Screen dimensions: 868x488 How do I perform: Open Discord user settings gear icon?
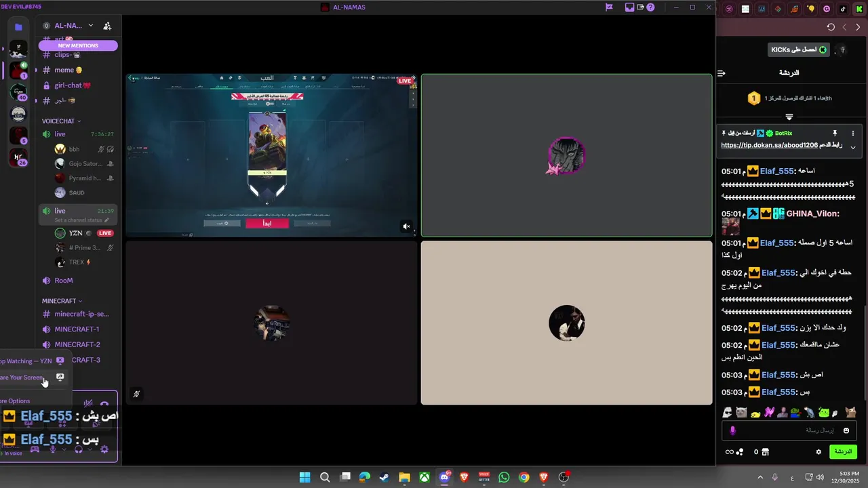click(x=104, y=449)
